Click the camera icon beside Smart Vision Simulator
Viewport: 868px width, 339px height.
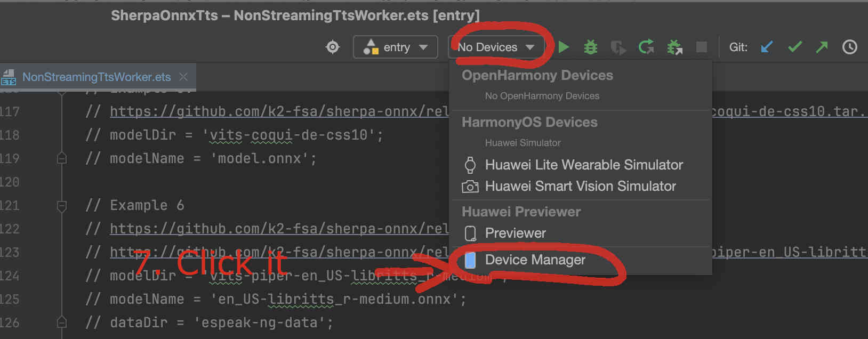pos(470,187)
